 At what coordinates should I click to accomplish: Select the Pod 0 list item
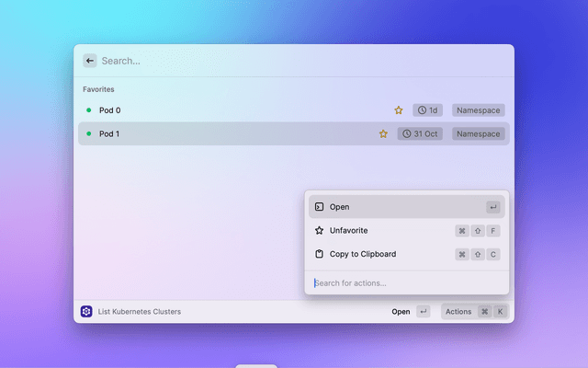tap(230, 110)
